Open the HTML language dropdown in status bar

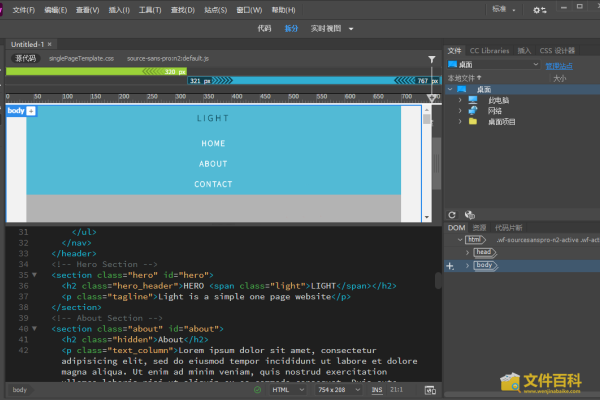(x=288, y=389)
